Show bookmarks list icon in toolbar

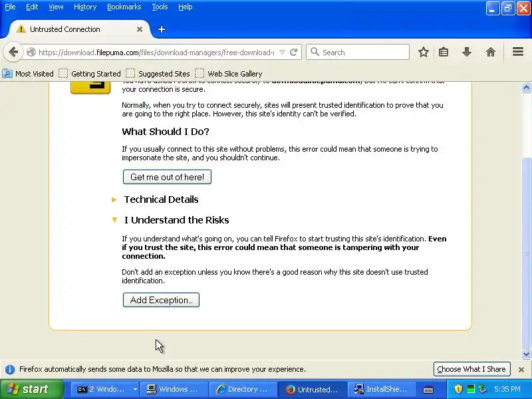point(444,53)
